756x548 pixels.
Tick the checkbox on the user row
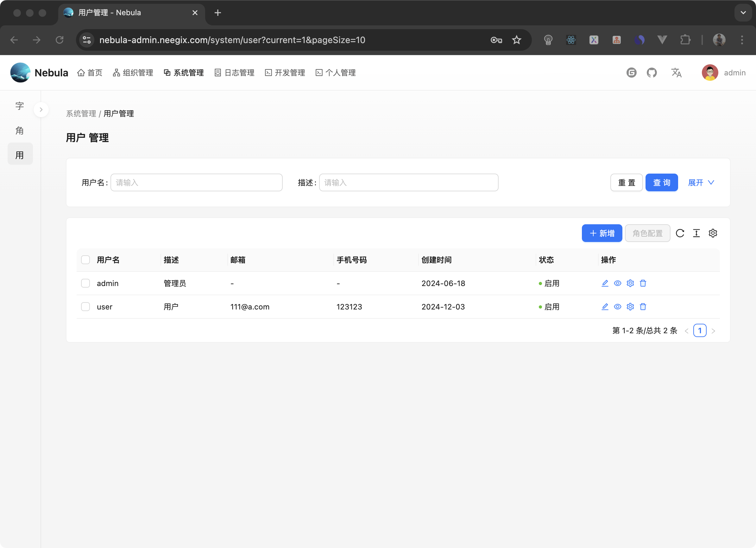(x=85, y=307)
